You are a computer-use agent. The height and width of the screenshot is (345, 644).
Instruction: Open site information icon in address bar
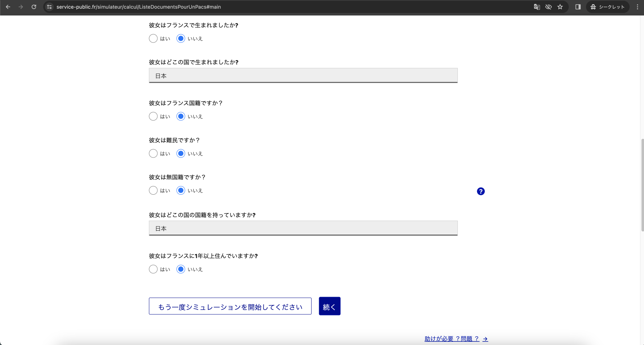[49, 7]
